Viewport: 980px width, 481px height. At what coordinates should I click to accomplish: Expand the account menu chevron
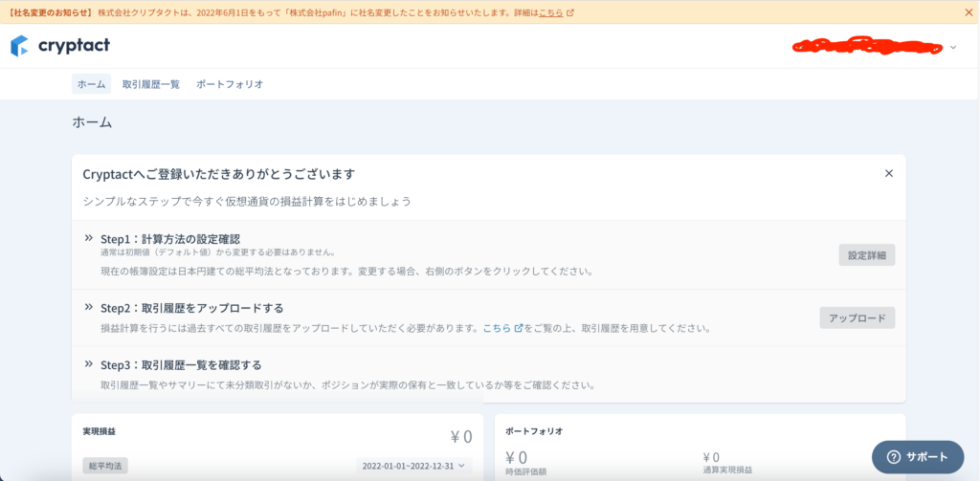pos(953,47)
